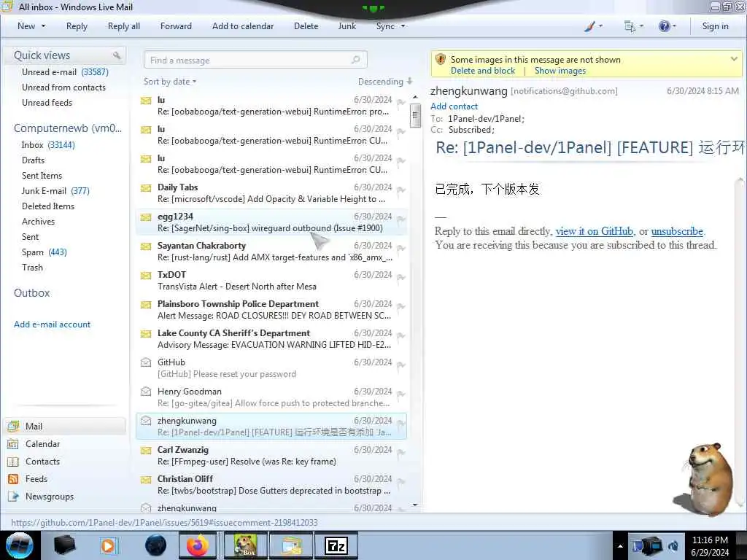Click message list scroll down arrow
Image resolution: width=747 pixels, height=560 pixels.
point(415,505)
